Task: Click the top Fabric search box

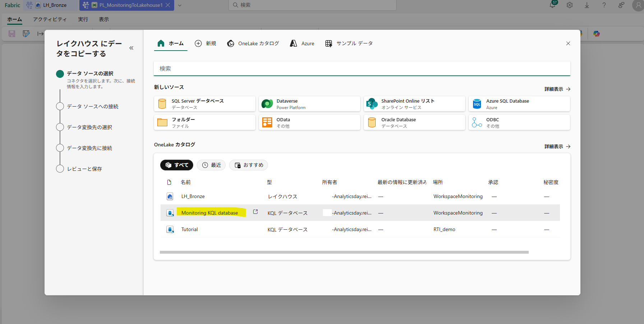Action: coord(312,5)
